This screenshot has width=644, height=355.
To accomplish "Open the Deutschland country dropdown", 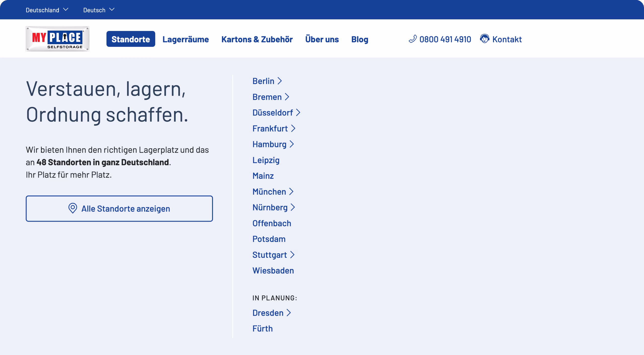I will coord(47,10).
